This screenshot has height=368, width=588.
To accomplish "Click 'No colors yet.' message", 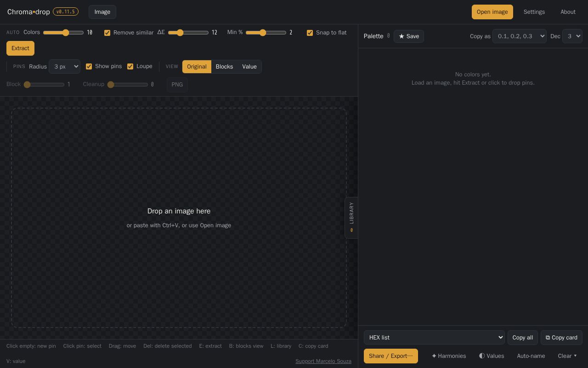I will 473,75.
